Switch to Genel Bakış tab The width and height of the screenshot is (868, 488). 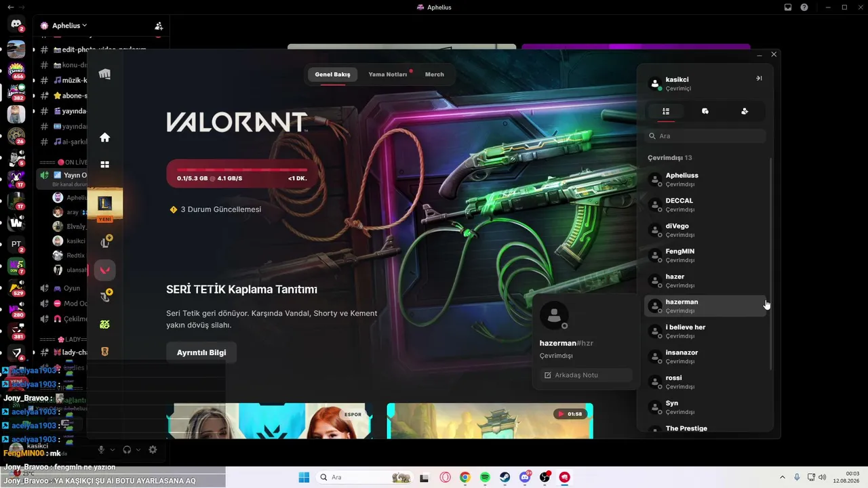coord(332,74)
